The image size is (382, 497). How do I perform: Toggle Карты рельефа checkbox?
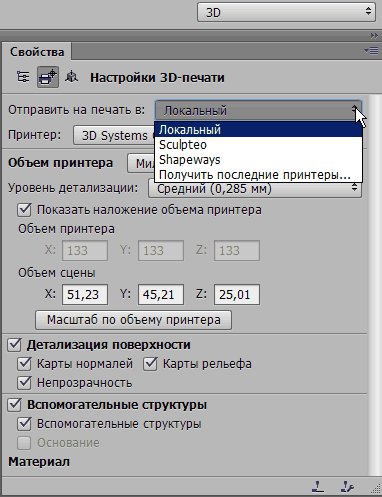click(x=150, y=364)
